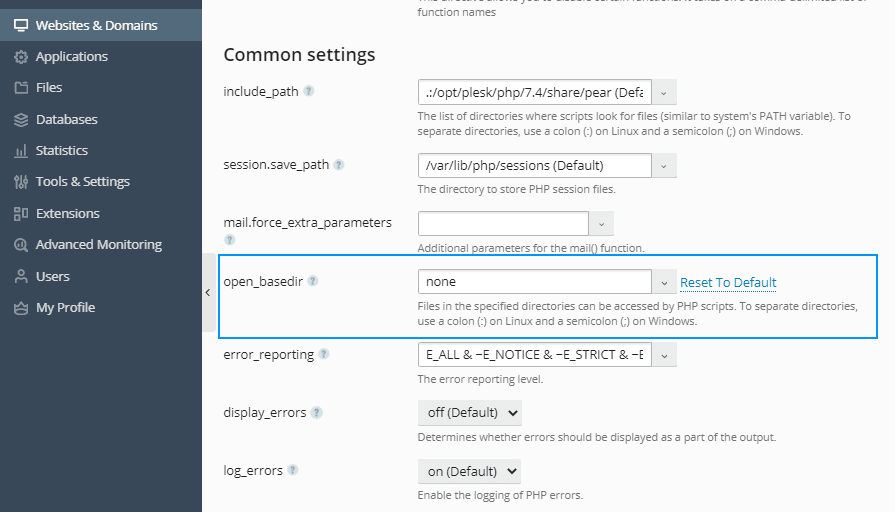The height and width of the screenshot is (512, 895).
Task: Click the mail.force_extra_parameters input field
Action: 503,224
